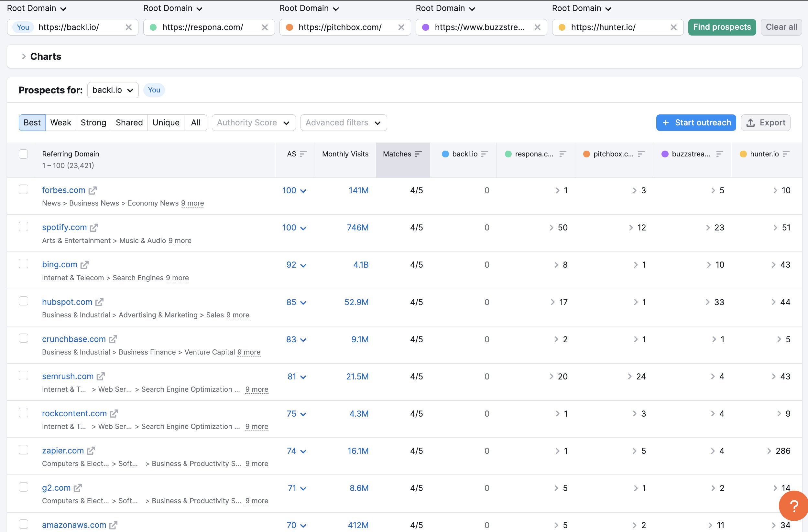Sort the table by the AS column
The image size is (808, 532).
click(303, 154)
